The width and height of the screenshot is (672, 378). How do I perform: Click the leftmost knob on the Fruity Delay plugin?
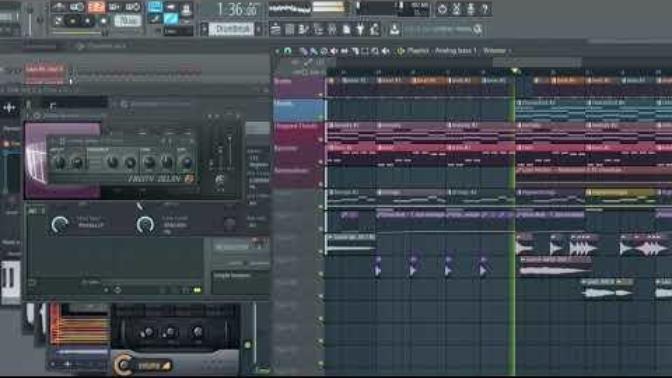tap(59, 162)
